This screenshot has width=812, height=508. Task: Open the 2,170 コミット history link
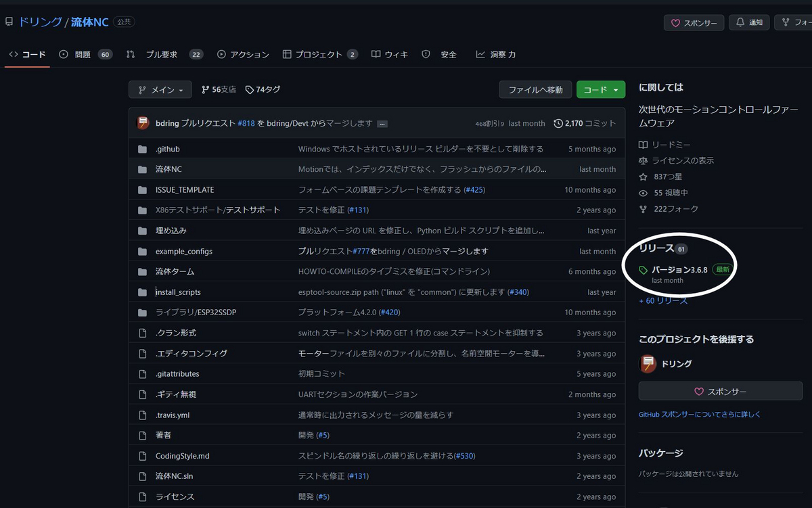(585, 123)
